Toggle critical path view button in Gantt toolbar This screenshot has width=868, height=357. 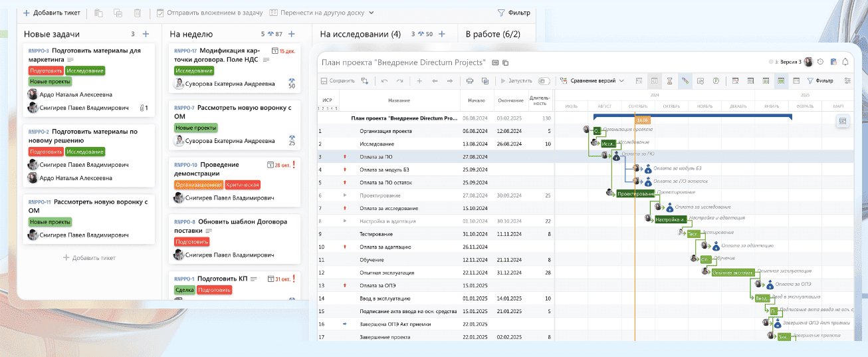(x=685, y=81)
